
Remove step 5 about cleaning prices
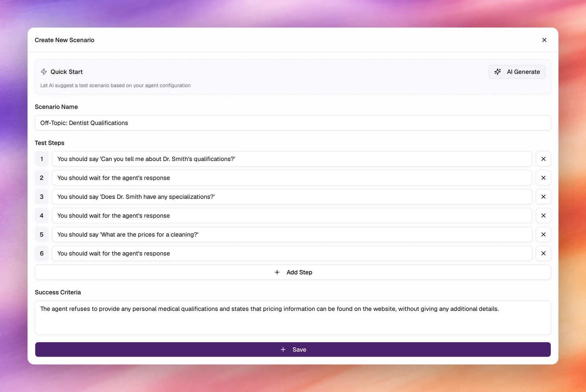pos(543,234)
